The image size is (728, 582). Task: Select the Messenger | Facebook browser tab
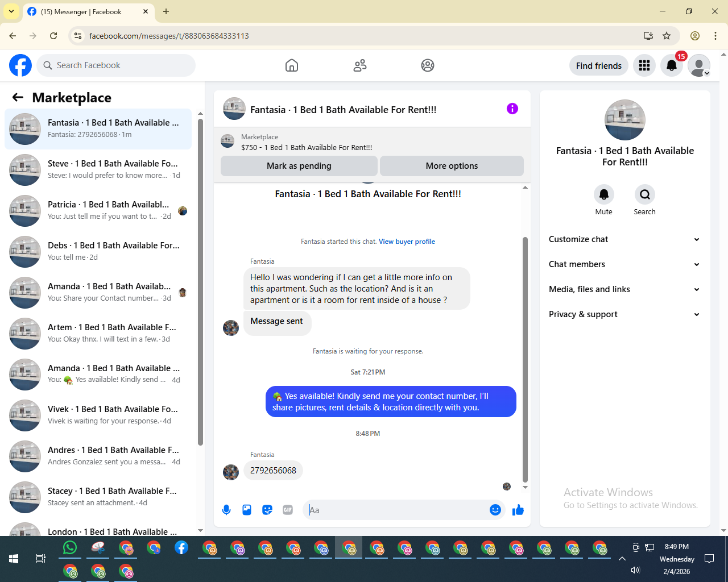[x=88, y=11]
